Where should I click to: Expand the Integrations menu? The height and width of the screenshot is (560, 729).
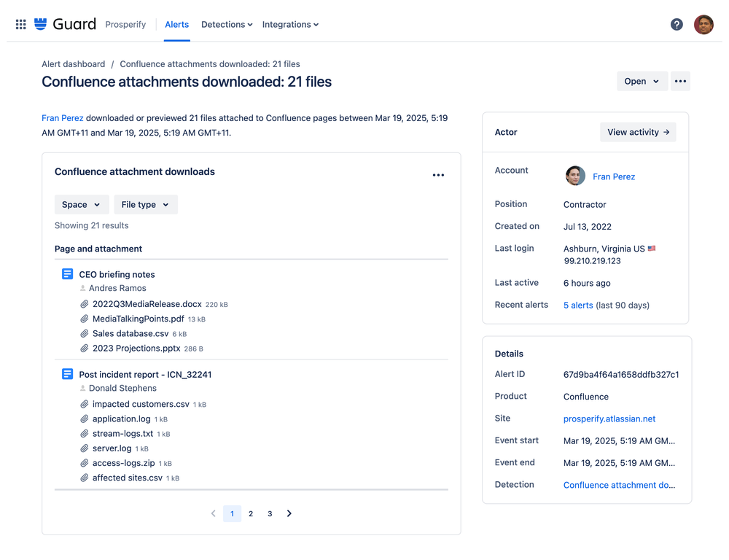click(x=290, y=25)
